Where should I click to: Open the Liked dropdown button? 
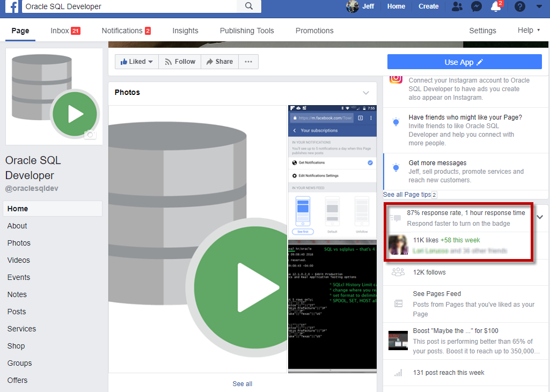point(137,62)
